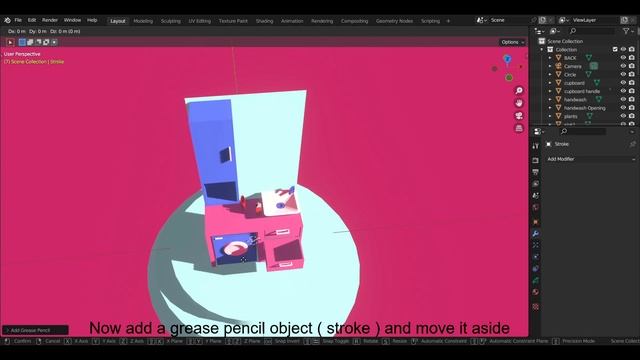Click the pan view hand gizmo
This screenshot has height=360, width=640.
[519, 103]
